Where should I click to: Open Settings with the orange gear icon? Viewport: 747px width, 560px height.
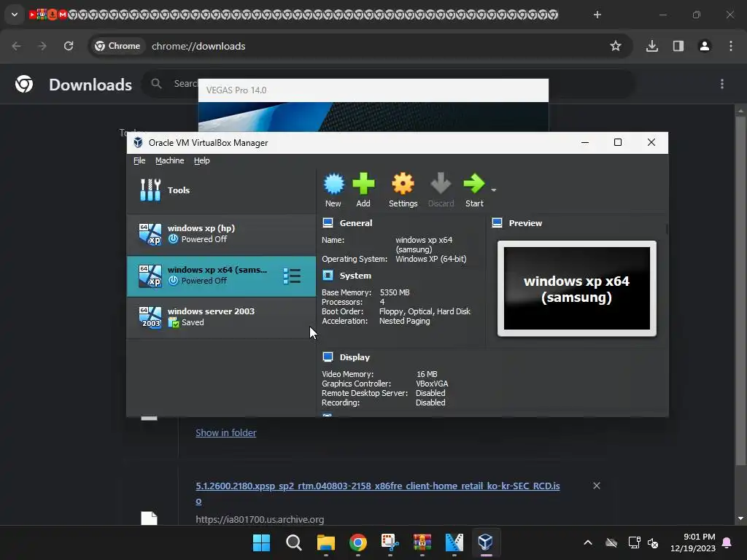(x=403, y=184)
